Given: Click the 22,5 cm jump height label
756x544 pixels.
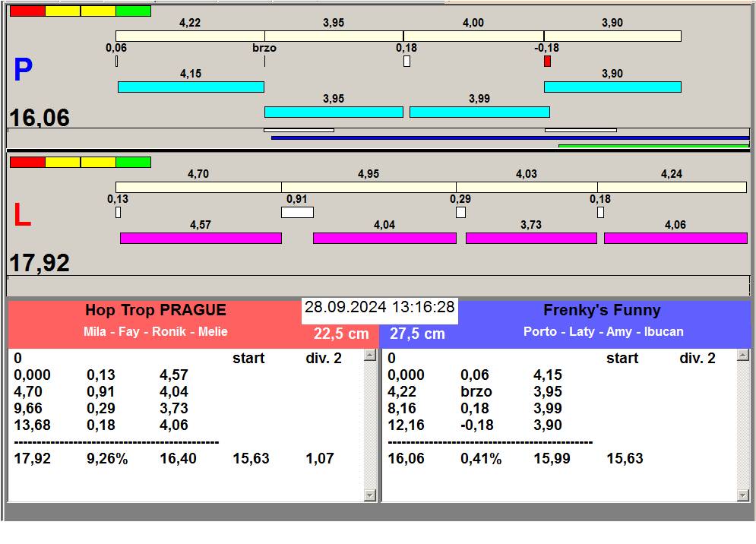Looking at the screenshot, I should [341, 334].
